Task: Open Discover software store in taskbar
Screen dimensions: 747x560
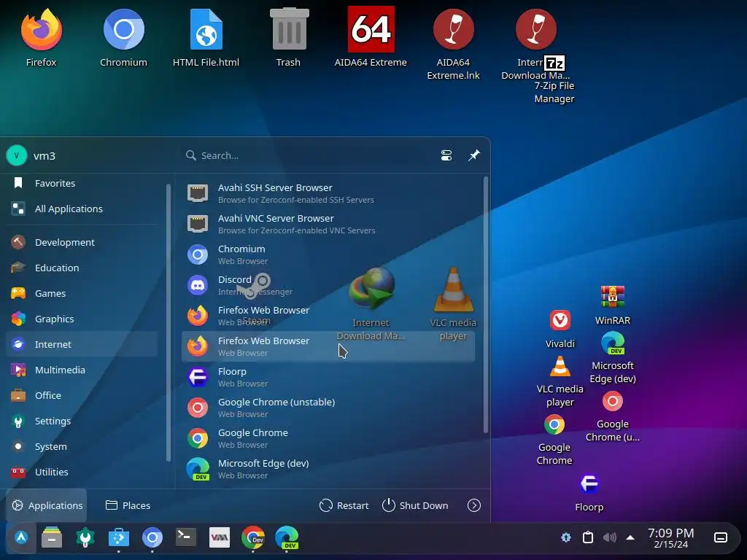Action: pos(119,537)
